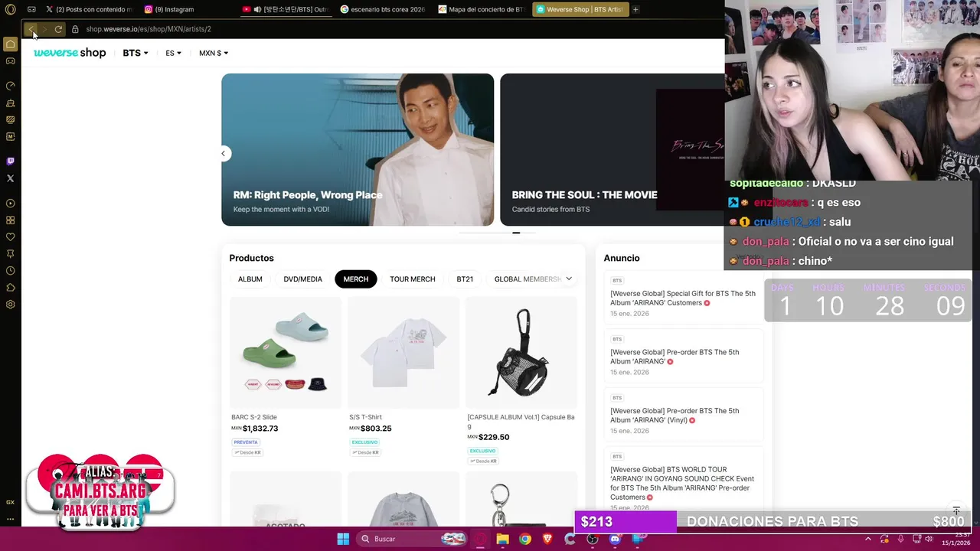Open Opera Settings gear in sidebar
980x551 pixels.
[x=10, y=305]
